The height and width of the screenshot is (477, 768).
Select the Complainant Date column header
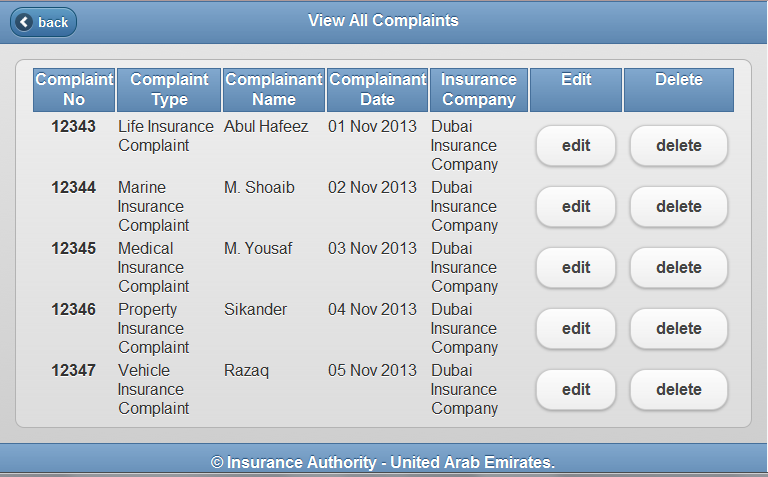(x=377, y=90)
